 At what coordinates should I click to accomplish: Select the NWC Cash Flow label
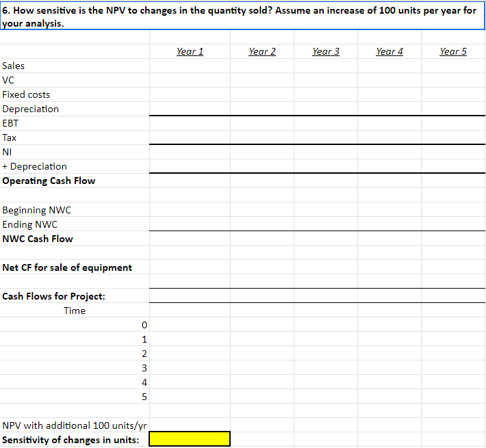coord(38,239)
